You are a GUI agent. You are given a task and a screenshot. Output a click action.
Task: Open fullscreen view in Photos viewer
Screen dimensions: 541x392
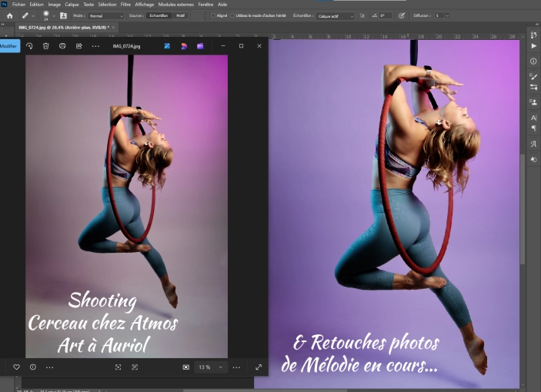coord(259,367)
